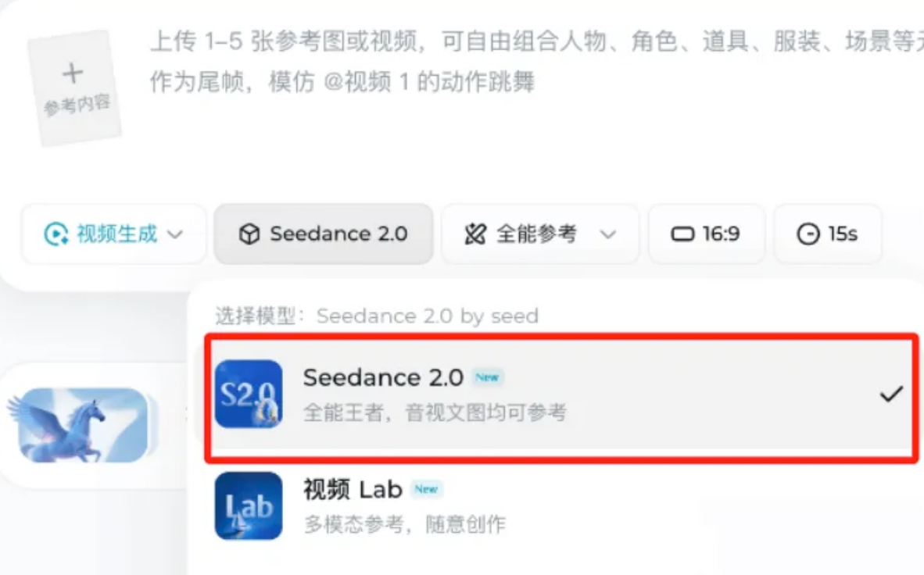The height and width of the screenshot is (575, 924).
Task: Click the cube icon beside Seedance 2.0
Action: tap(249, 234)
